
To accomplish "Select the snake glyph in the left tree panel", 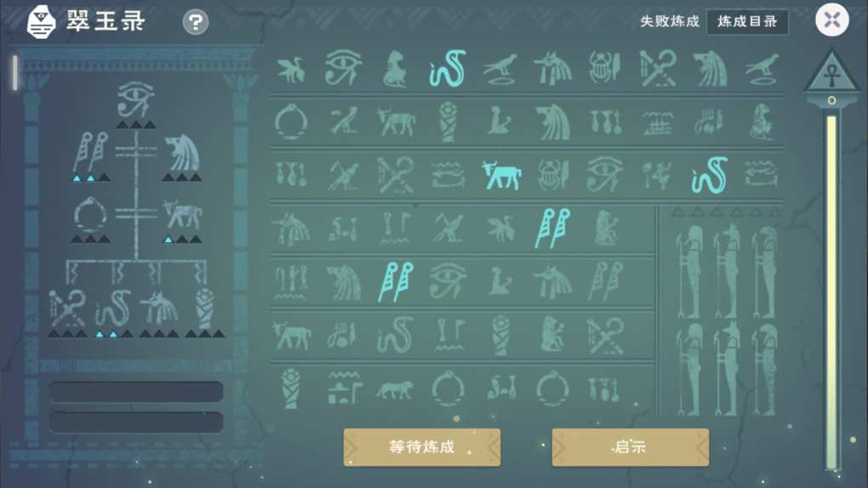I will [x=113, y=309].
